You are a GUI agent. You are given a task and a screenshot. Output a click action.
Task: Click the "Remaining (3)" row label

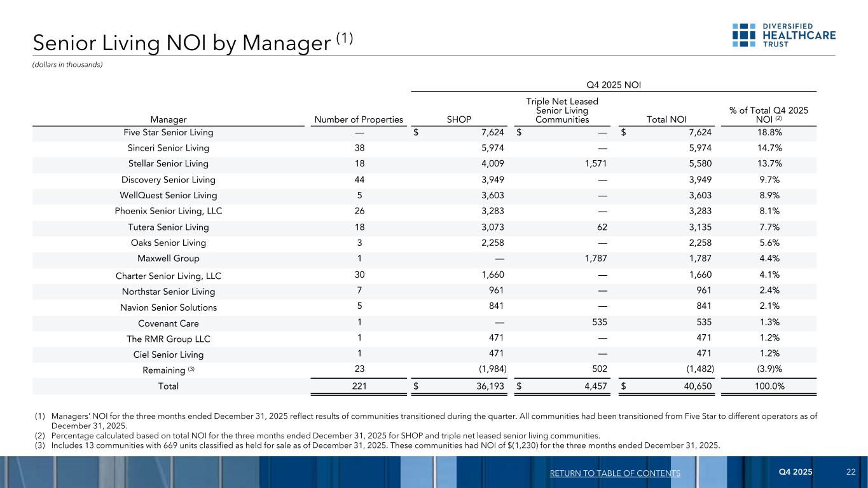coord(169,370)
